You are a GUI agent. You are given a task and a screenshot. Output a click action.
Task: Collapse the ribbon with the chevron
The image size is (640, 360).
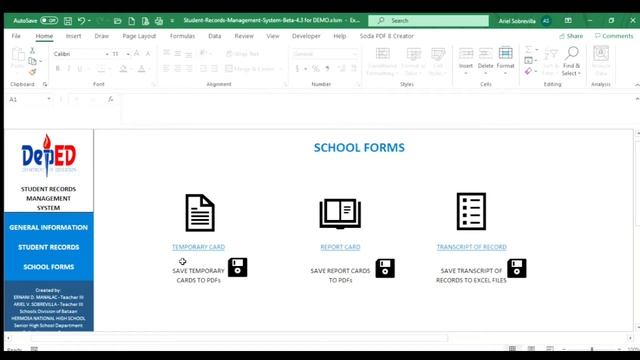[637, 84]
